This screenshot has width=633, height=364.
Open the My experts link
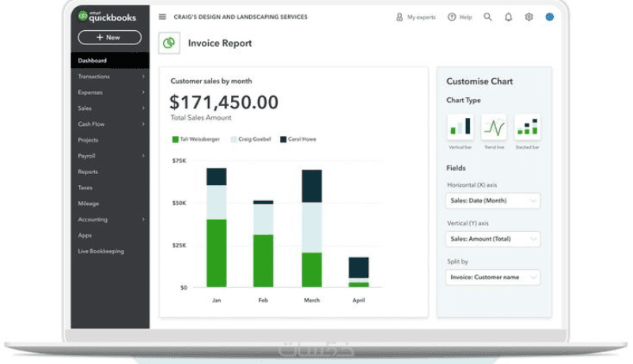pos(416,17)
